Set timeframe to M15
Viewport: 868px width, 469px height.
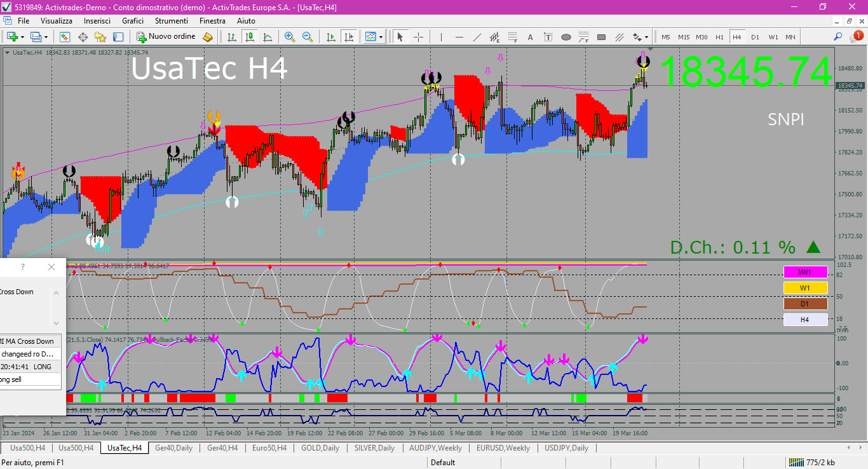pos(684,37)
